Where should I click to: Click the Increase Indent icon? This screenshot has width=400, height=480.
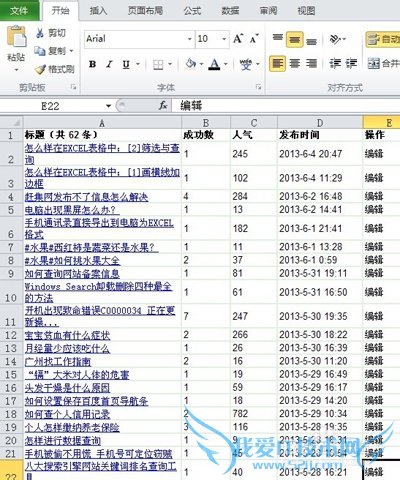pyautogui.click(x=351, y=63)
